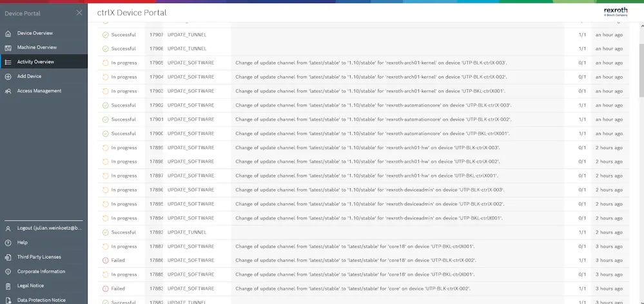This screenshot has width=644, height=304.
Task: Open the Corporate Information link
Action: click(x=41, y=271)
